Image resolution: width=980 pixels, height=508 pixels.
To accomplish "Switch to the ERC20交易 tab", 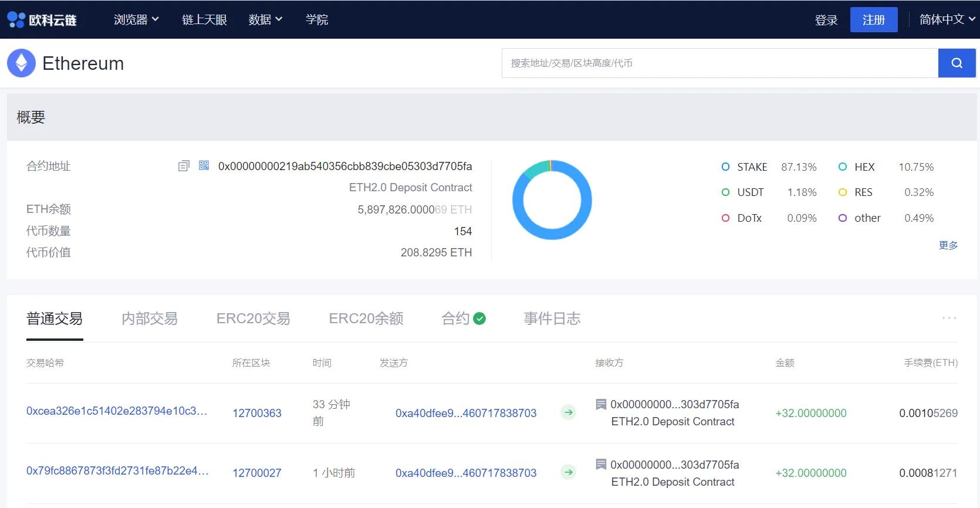I will (254, 319).
